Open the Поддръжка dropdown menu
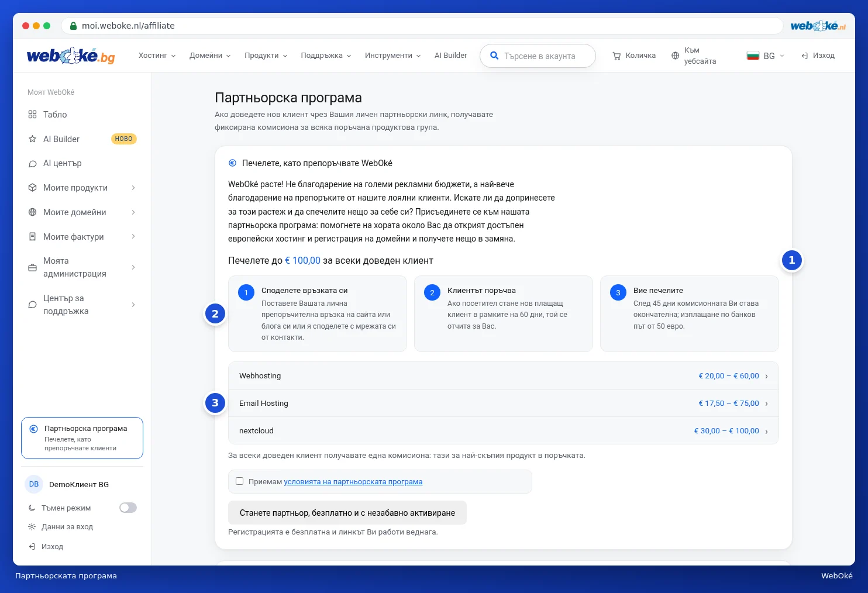The image size is (868, 593). (326, 56)
